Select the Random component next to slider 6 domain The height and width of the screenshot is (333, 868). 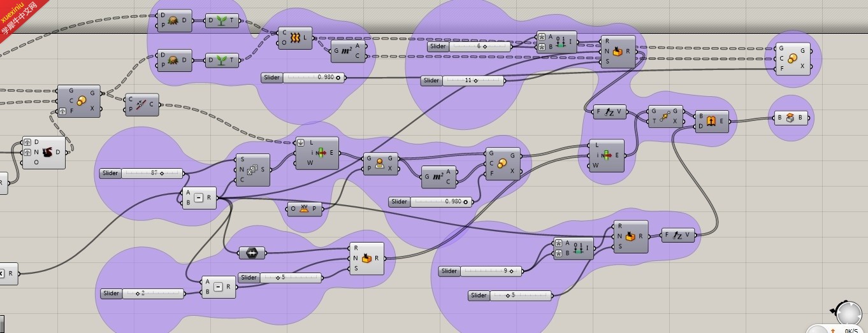point(618,52)
